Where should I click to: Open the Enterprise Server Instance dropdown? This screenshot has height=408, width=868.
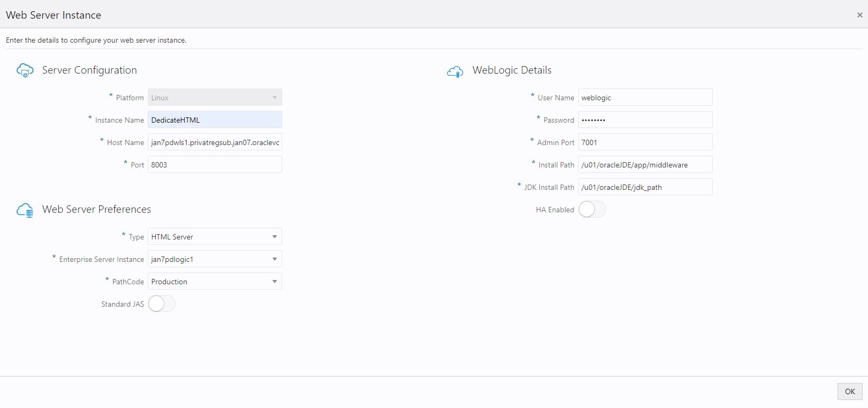tap(215, 259)
